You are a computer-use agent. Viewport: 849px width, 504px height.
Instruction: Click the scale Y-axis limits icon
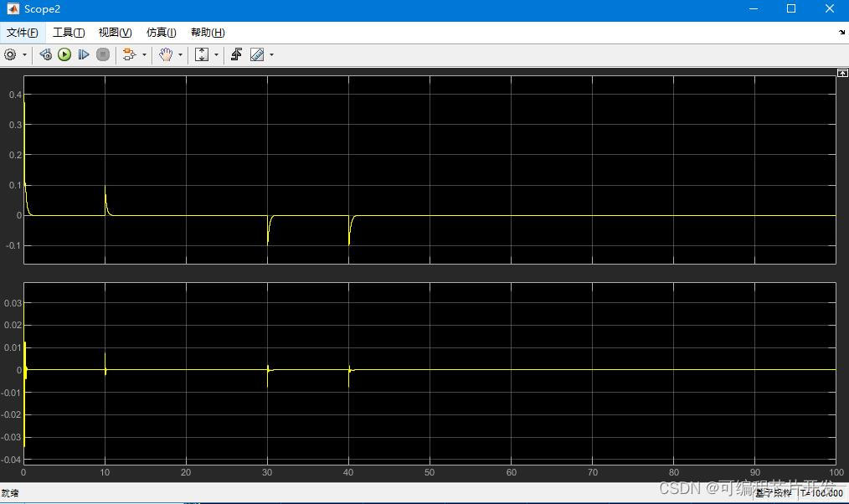pyautogui.click(x=202, y=54)
